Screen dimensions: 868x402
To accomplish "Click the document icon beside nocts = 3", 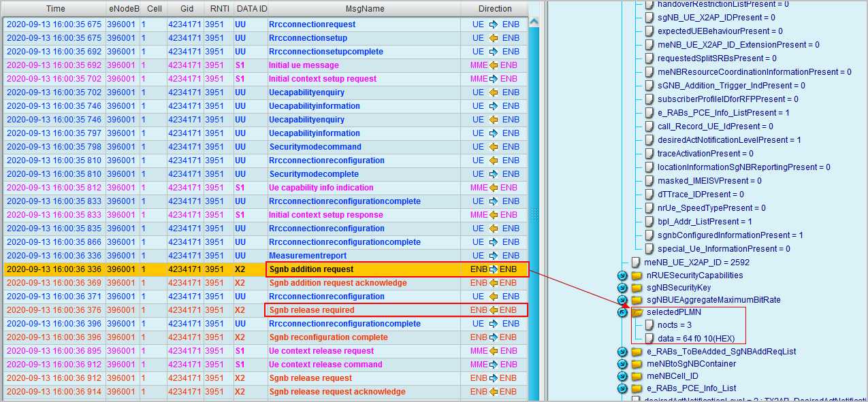I will 649,325.
